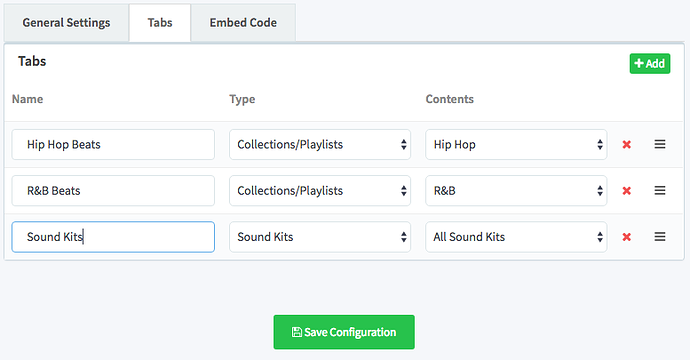
Task: Open the R&B contents dropdown
Action: coord(516,191)
